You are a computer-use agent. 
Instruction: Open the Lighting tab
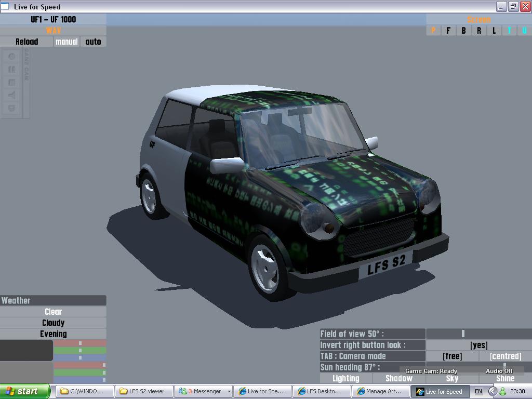[346, 378]
